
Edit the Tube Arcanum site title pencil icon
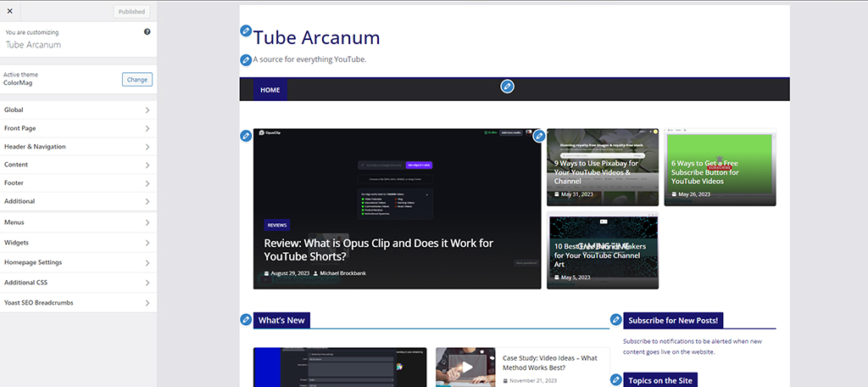pos(247,31)
